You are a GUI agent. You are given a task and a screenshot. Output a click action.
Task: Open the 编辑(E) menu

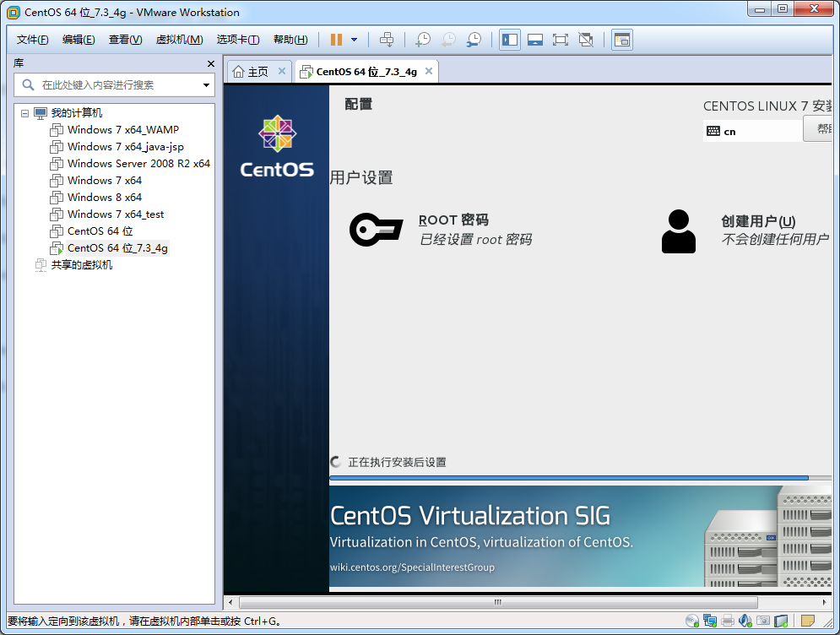click(x=79, y=40)
